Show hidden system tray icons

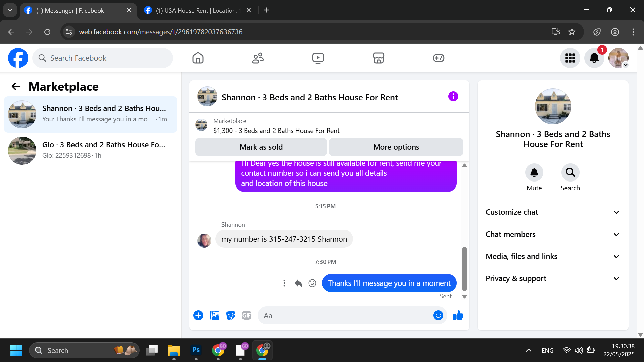click(528, 350)
